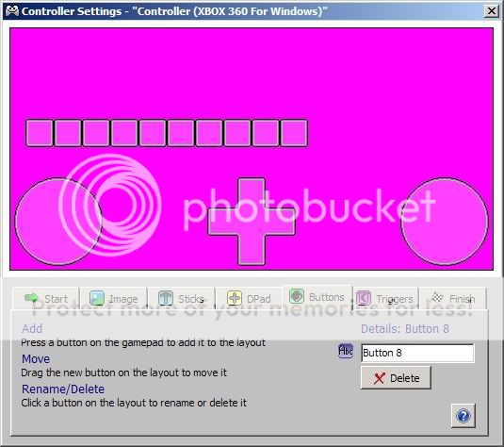The image size is (504, 447).
Task: Switch to the Image tab
Action: click(114, 298)
